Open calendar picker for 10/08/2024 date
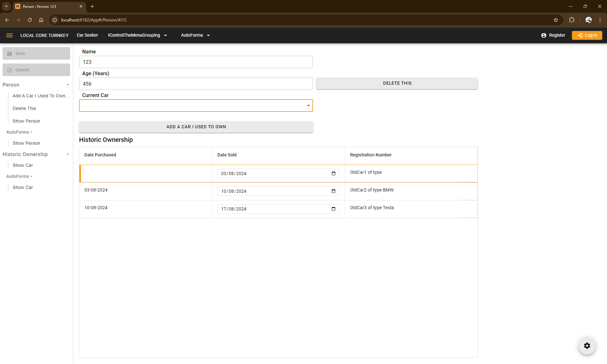The height and width of the screenshot is (364, 607). (333, 191)
